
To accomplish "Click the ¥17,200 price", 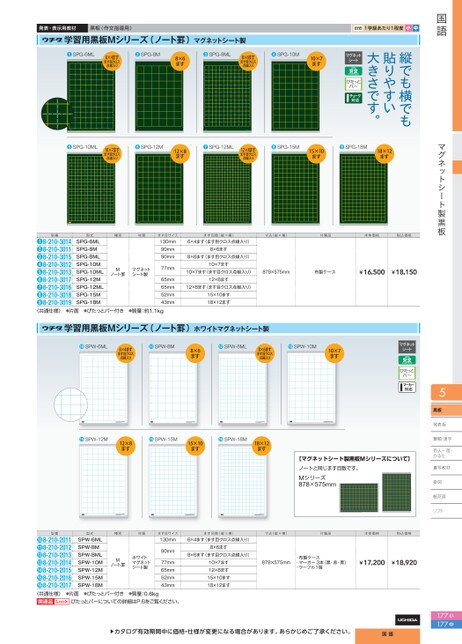I will coord(372,562).
